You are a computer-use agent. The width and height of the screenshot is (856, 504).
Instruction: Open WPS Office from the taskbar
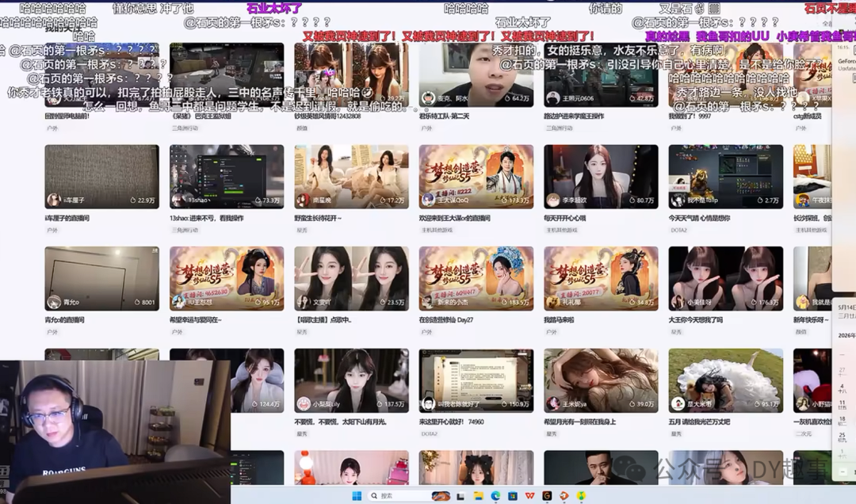coord(529,496)
